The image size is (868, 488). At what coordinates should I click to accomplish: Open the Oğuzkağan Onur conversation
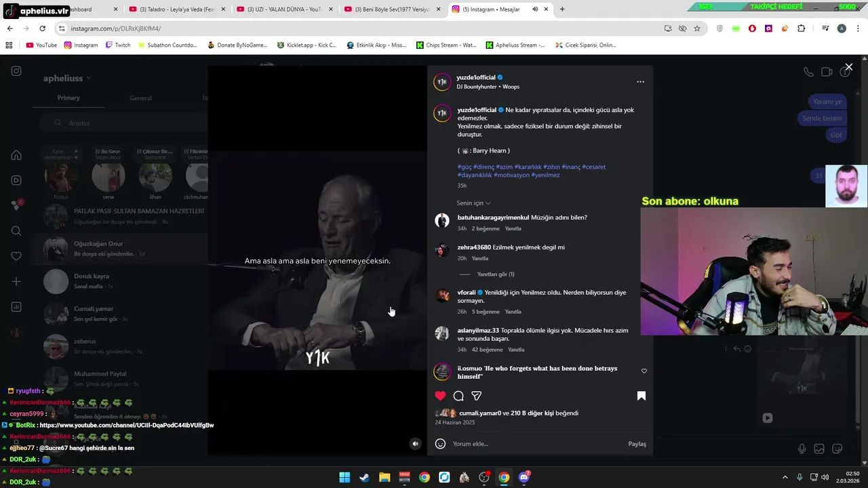coord(120,249)
